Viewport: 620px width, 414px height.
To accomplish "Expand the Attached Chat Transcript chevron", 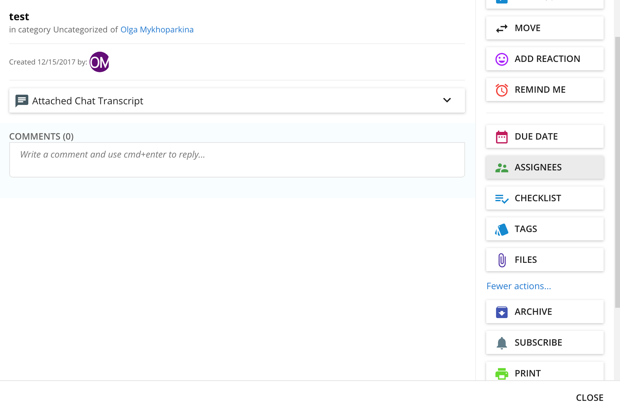I will [x=447, y=100].
